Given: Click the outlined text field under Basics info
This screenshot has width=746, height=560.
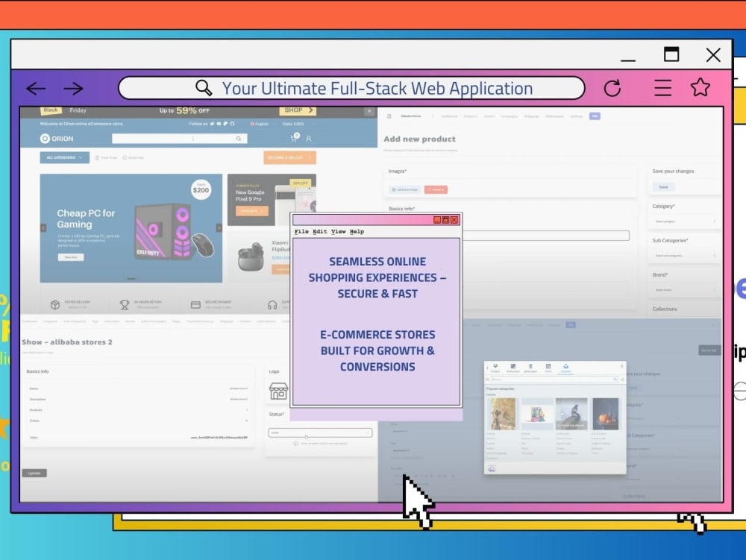Looking at the screenshot, I should tap(545, 236).
